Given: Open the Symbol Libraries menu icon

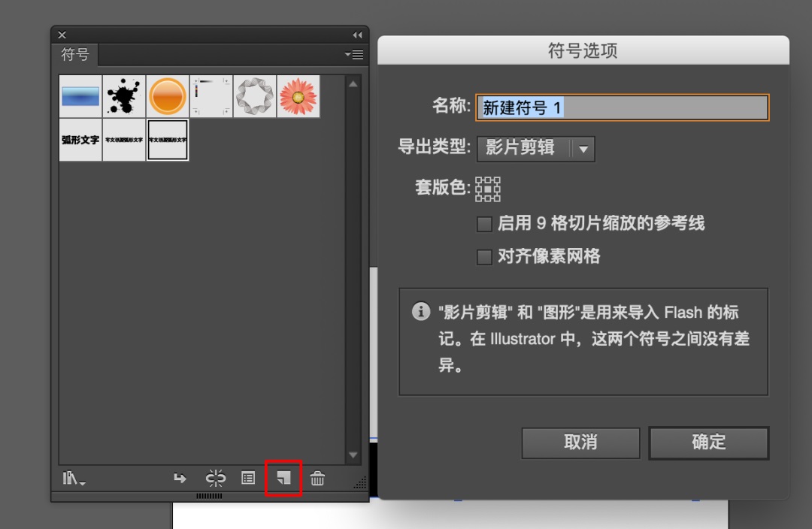Looking at the screenshot, I should coord(73,479).
